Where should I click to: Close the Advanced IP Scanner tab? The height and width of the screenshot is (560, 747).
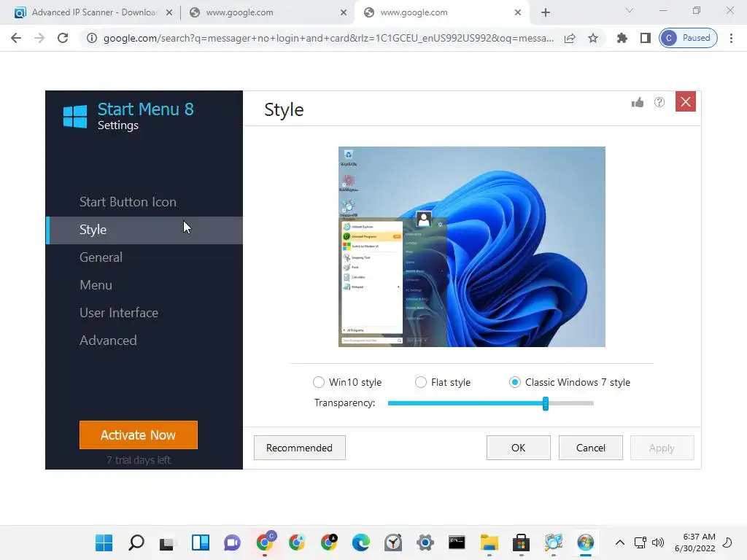coord(169,13)
